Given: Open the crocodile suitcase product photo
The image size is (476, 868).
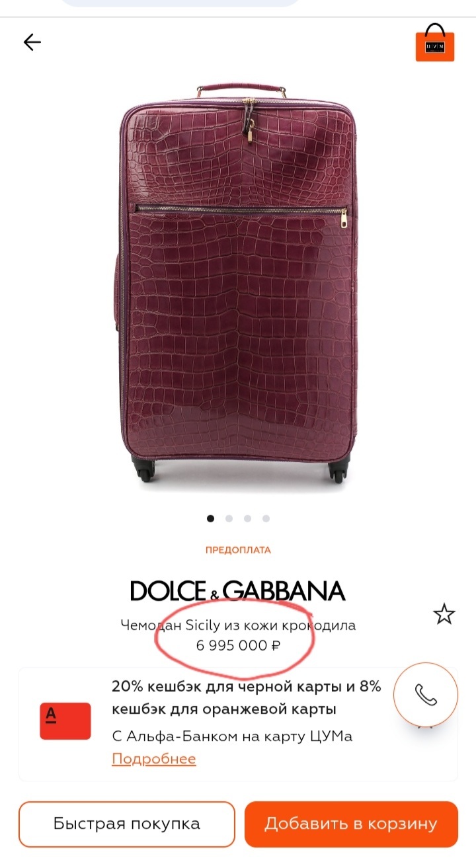Looking at the screenshot, I should 238,283.
